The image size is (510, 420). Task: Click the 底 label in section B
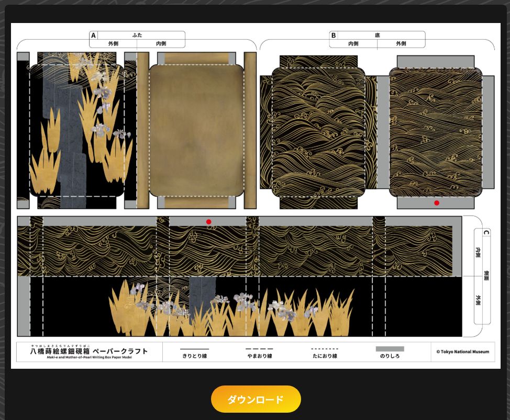click(378, 35)
